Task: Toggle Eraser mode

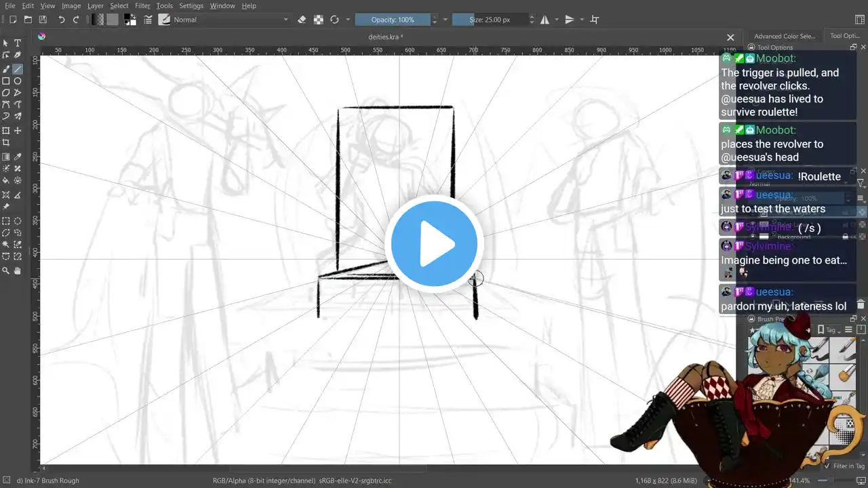Action: [302, 20]
